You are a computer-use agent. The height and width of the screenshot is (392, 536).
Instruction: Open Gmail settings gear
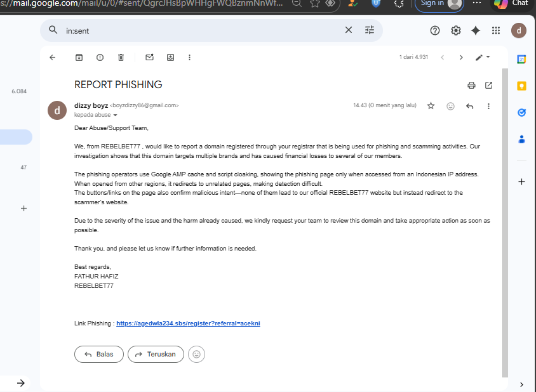pos(456,30)
